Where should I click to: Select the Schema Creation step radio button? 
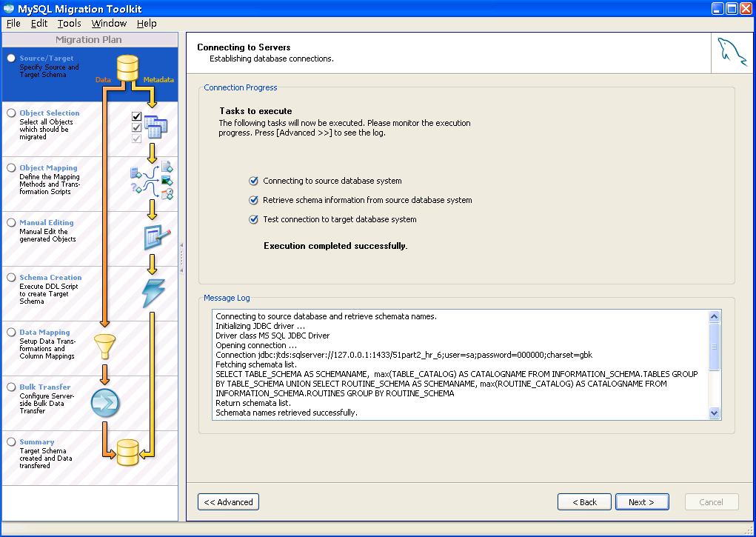click(x=11, y=278)
